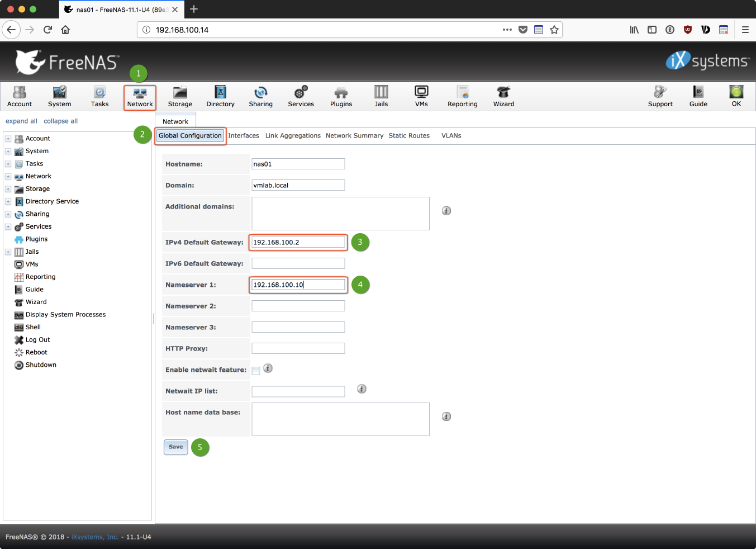Click into the Nameserver 2 field
Viewport: 756px width, 549px height.
click(298, 306)
